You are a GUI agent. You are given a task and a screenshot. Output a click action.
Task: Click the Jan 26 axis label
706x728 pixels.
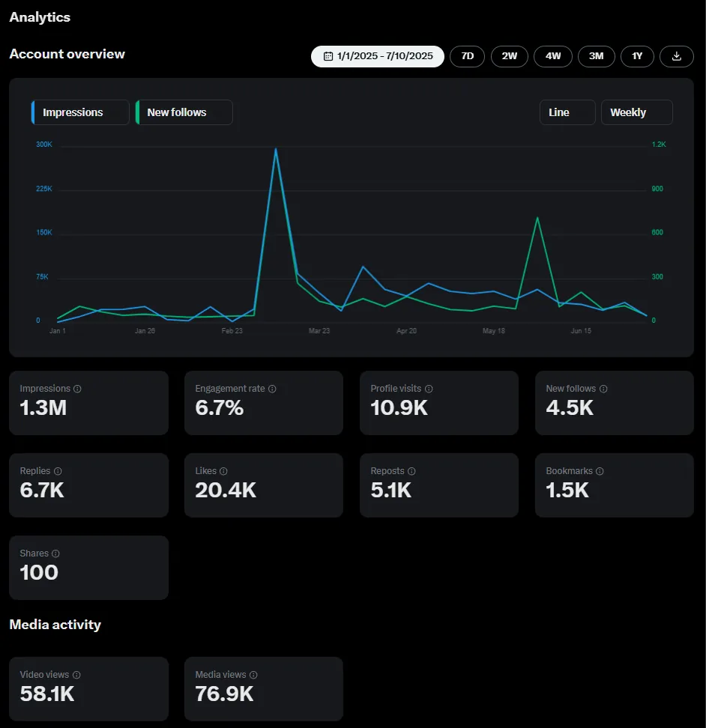tap(145, 331)
